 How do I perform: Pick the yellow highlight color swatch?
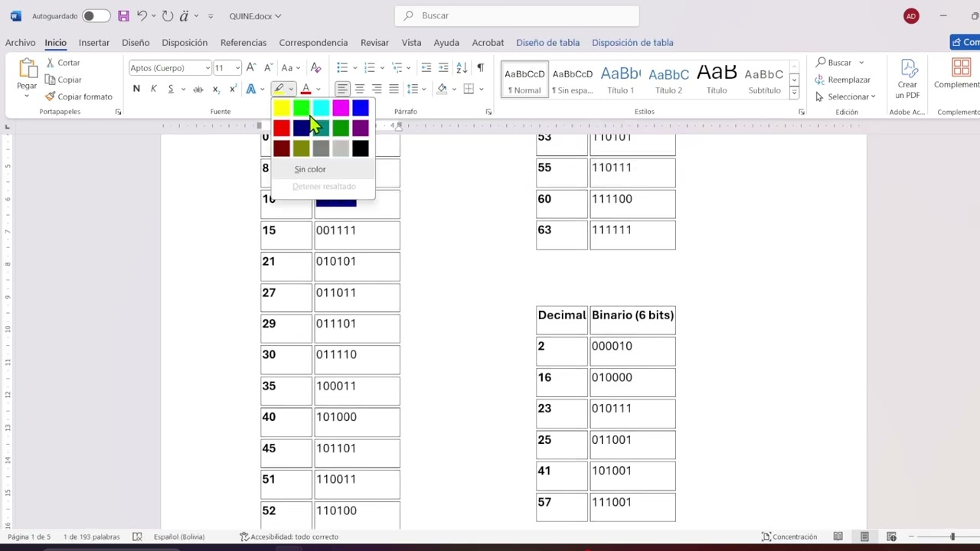click(282, 109)
